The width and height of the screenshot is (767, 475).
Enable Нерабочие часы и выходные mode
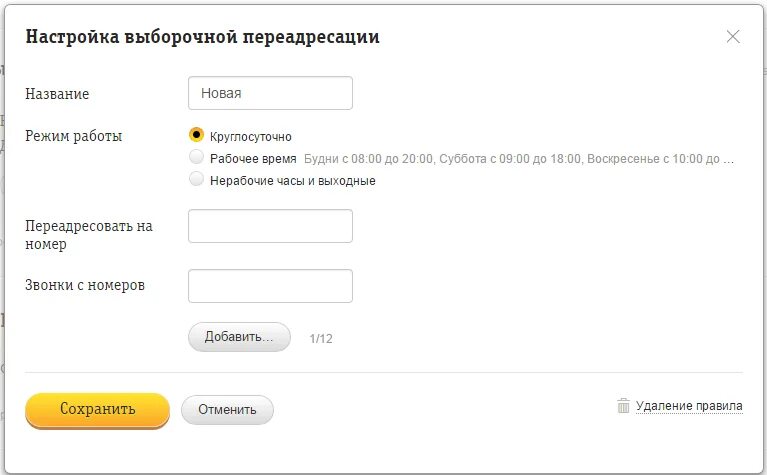197,180
